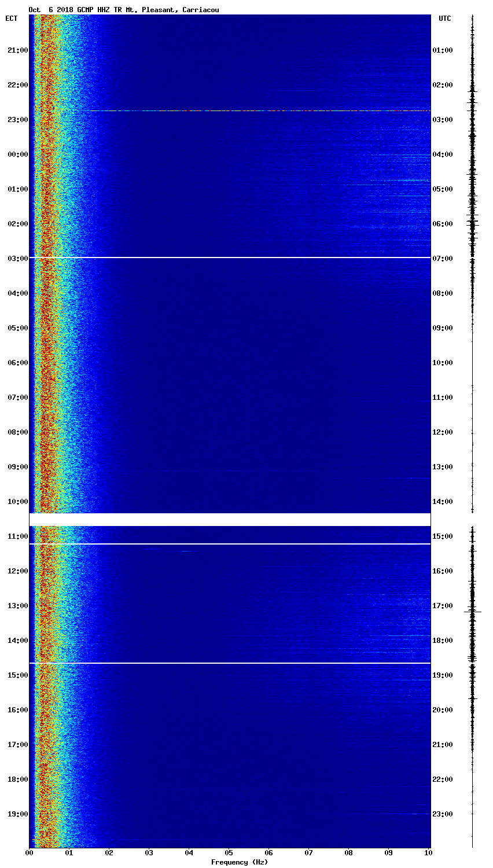
Task: Pick the 21:00 label on the UTC axis
Action: click(443, 745)
